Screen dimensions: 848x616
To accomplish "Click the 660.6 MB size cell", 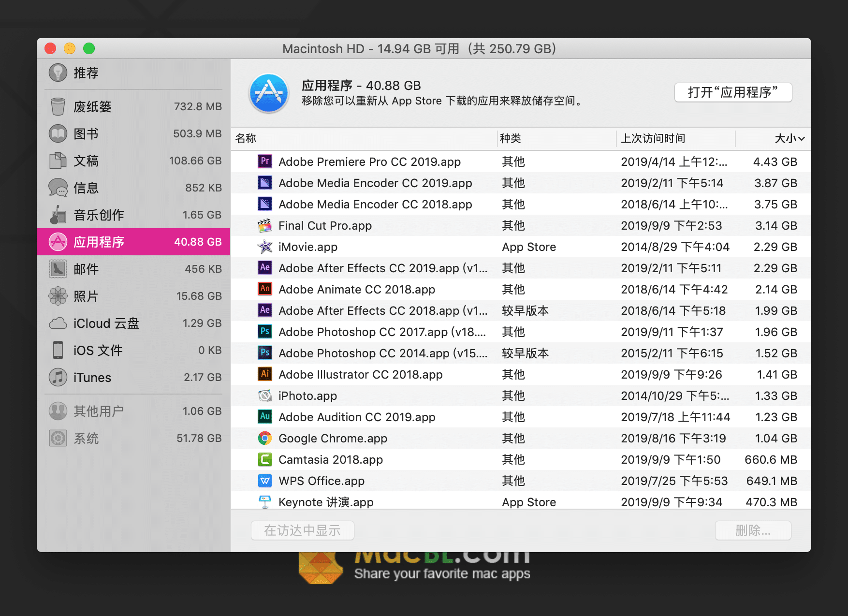I will click(771, 459).
